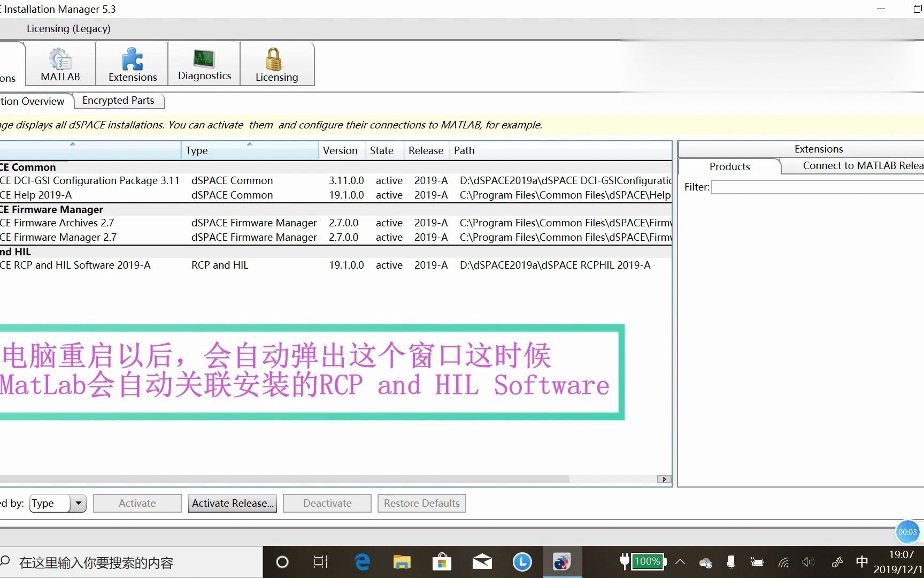Select the dSPACE Help 2019-A row
Screen dimensions: 924x578
point(335,195)
